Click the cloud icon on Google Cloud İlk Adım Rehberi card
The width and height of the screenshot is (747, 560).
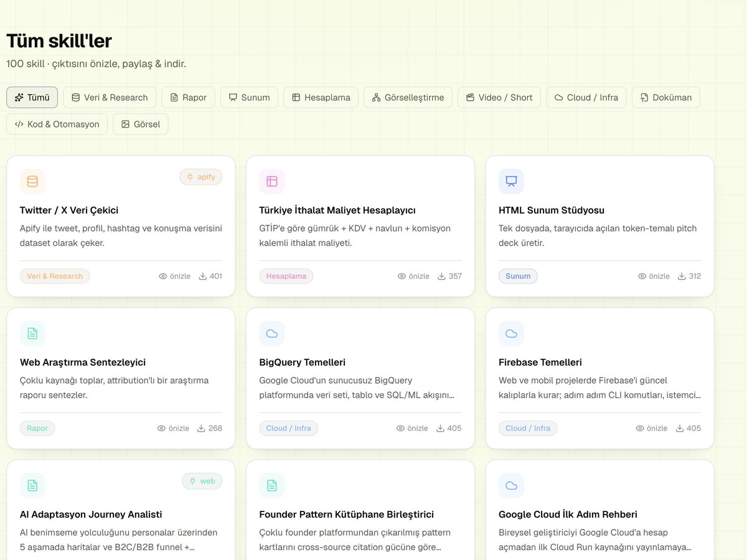pyautogui.click(x=511, y=485)
